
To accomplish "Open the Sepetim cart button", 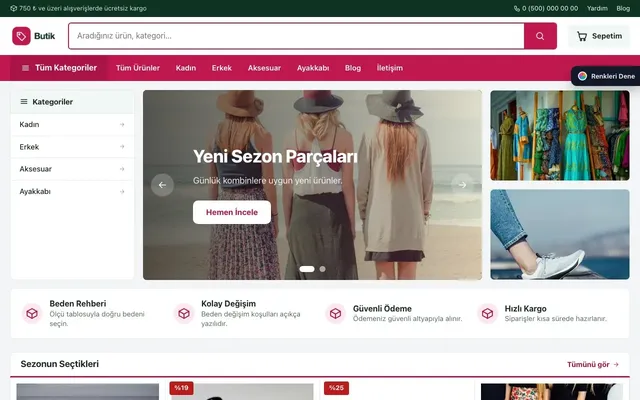I will pyautogui.click(x=599, y=36).
